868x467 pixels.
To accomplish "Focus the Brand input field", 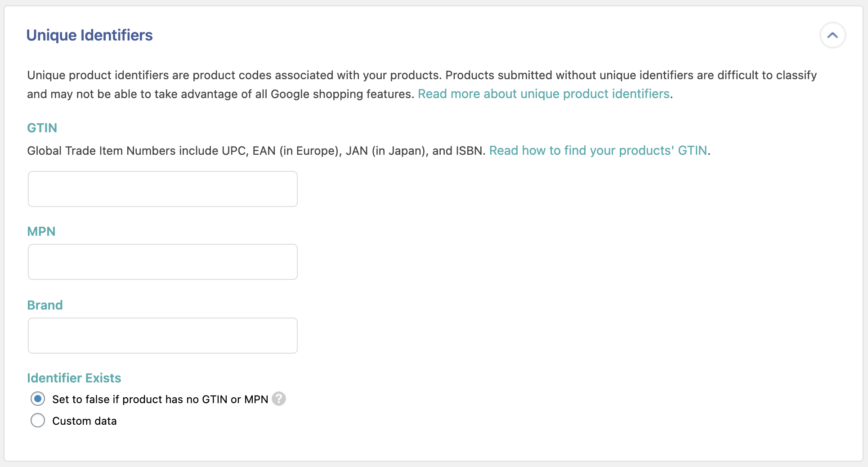I will click(162, 336).
